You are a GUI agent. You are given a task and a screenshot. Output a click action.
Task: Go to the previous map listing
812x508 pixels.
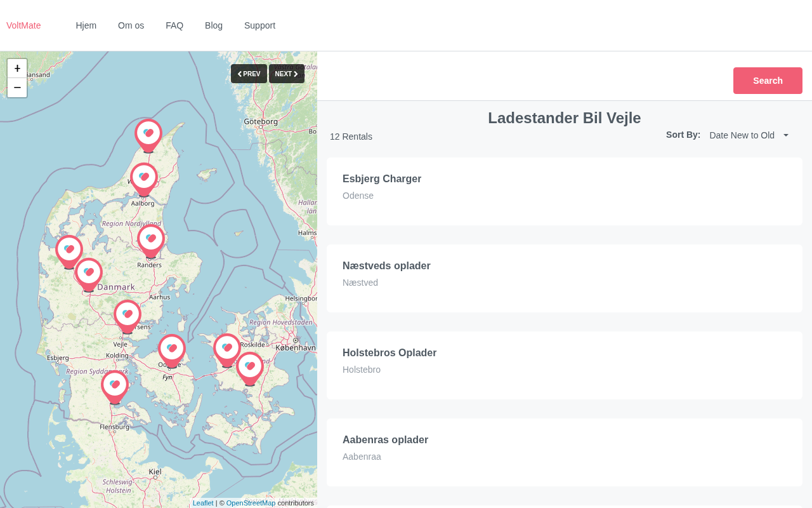coord(249,74)
